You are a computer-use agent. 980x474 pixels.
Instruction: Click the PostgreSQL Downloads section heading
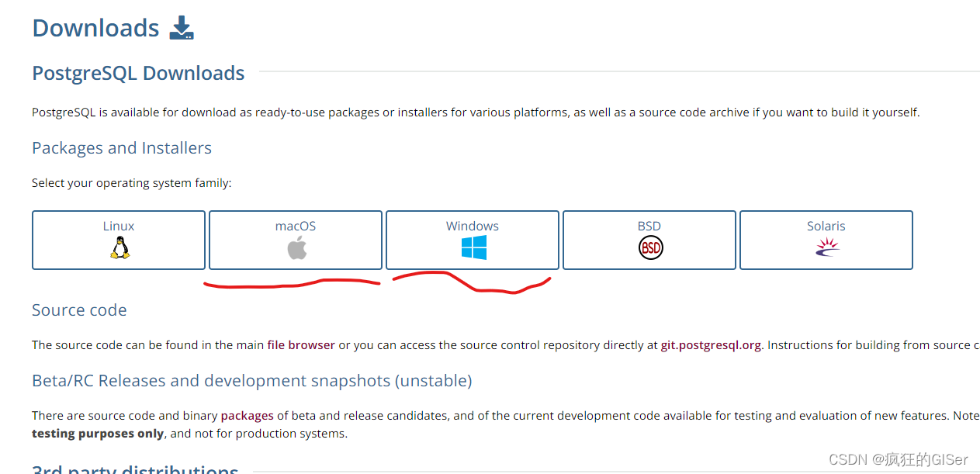point(138,73)
